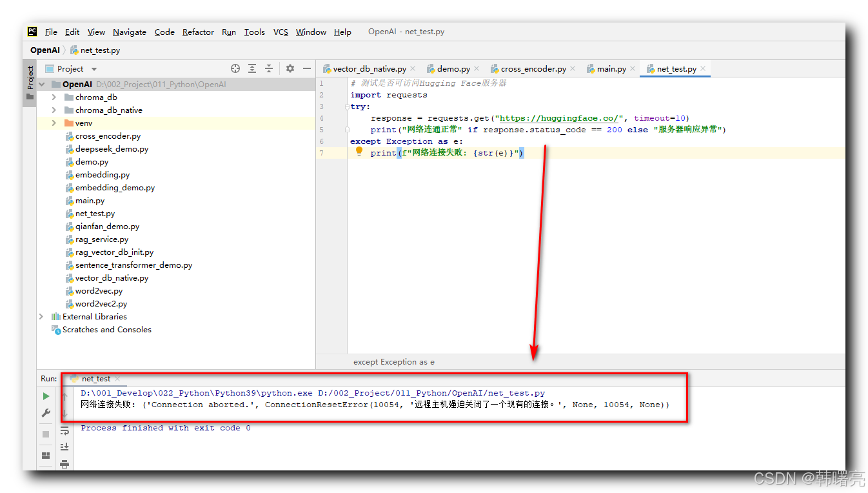Switch to demo.py editor tab
868x493 pixels.
click(453, 68)
